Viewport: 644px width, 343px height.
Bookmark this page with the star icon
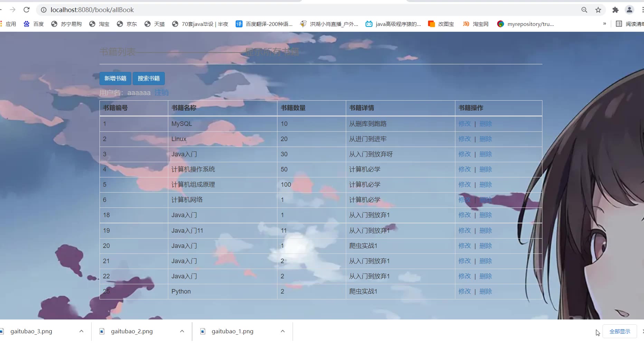(x=598, y=10)
